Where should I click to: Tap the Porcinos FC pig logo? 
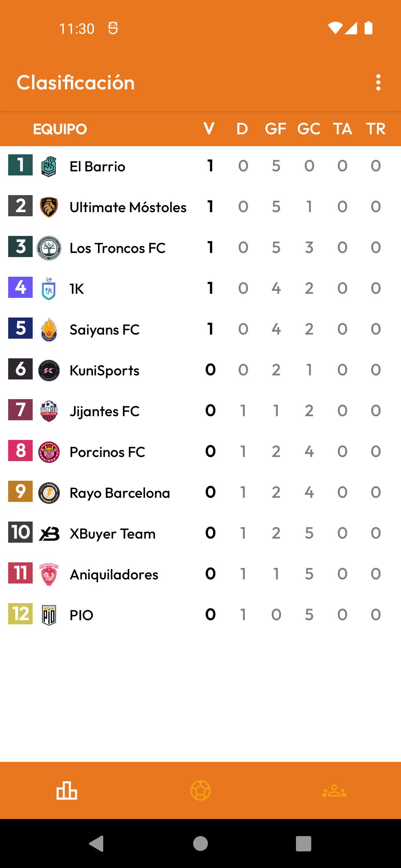point(49,452)
